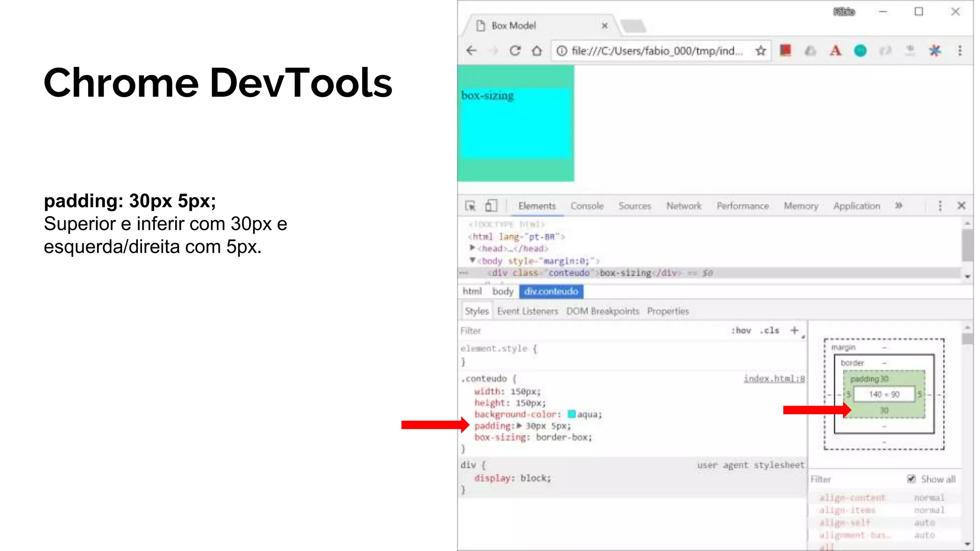Click the grey cloud extension icon

tap(811, 51)
